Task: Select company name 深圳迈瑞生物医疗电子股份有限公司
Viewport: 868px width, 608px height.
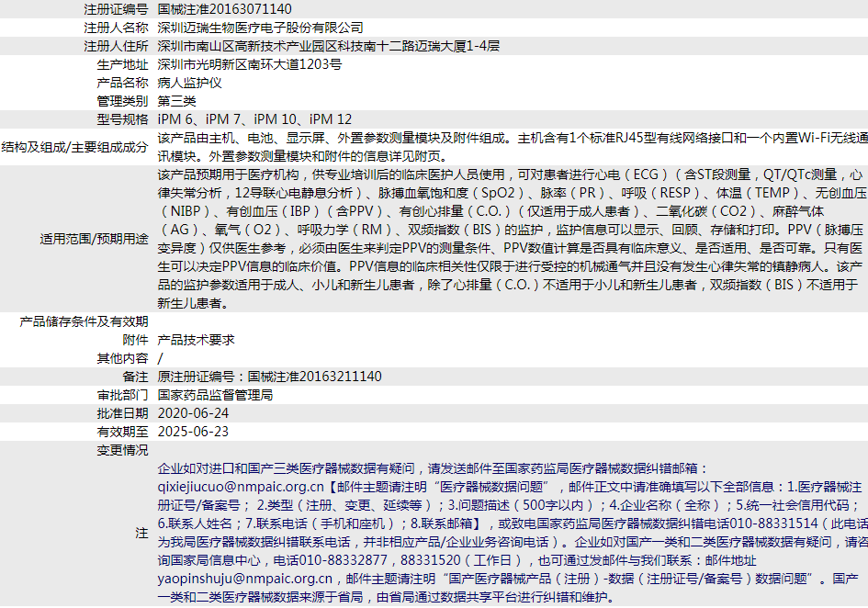Action: [x=261, y=28]
